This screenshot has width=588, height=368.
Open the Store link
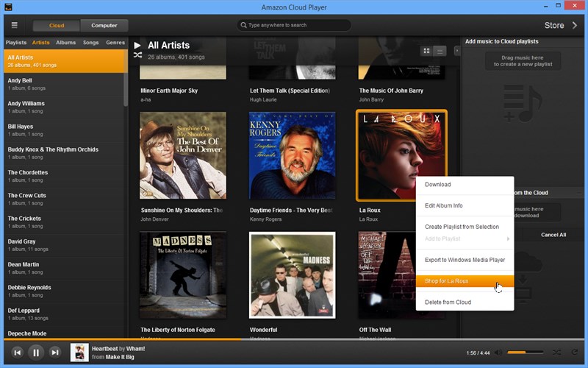point(554,25)
